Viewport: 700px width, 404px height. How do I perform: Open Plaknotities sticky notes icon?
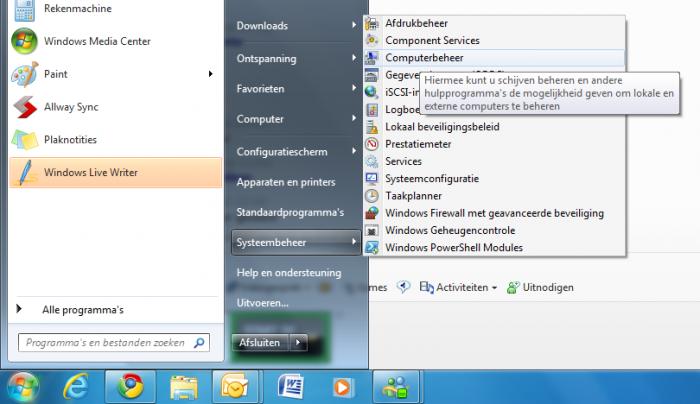coord(25,140)
